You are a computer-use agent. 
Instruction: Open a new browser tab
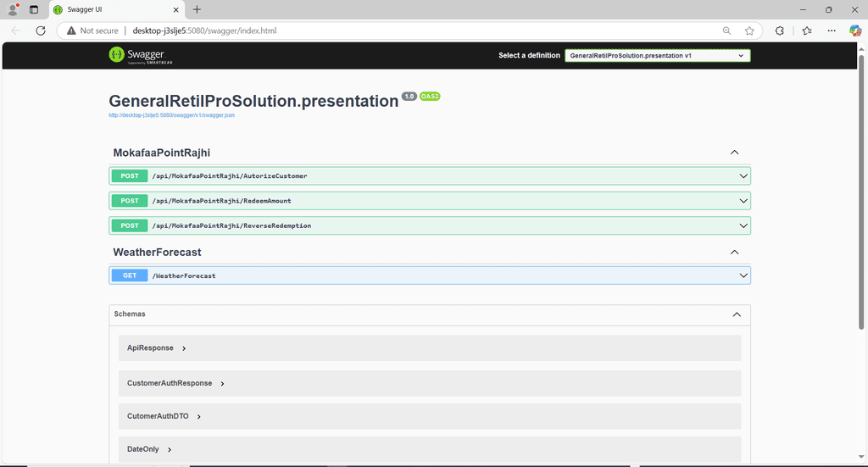click(197, 9)
